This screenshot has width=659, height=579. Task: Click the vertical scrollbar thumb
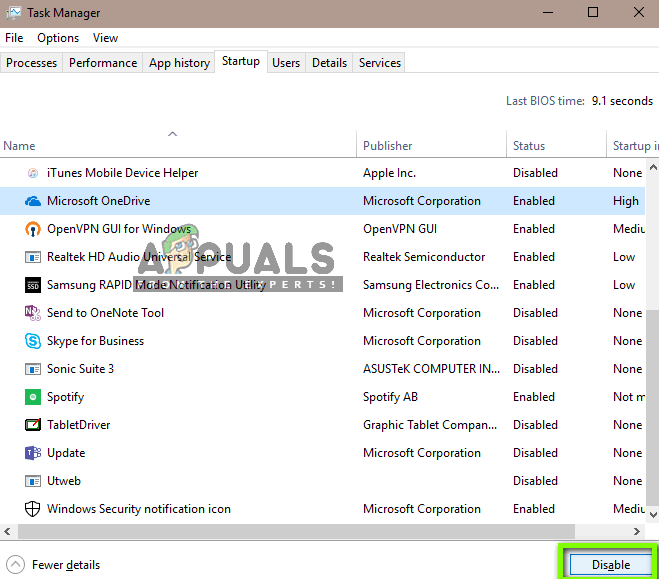(x=653, y=408)
